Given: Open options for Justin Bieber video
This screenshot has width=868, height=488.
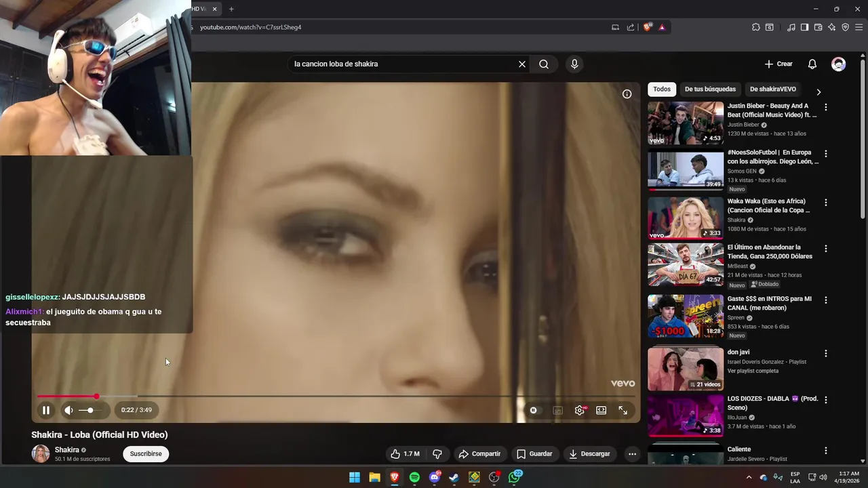Looking at the screenshot, I should click(x=825, y=107).
